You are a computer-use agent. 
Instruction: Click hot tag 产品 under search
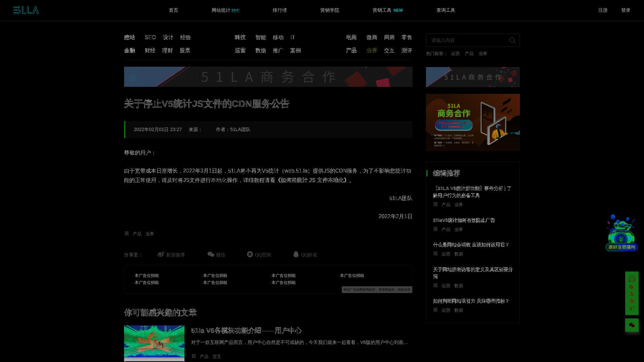[x=469, y=53]
